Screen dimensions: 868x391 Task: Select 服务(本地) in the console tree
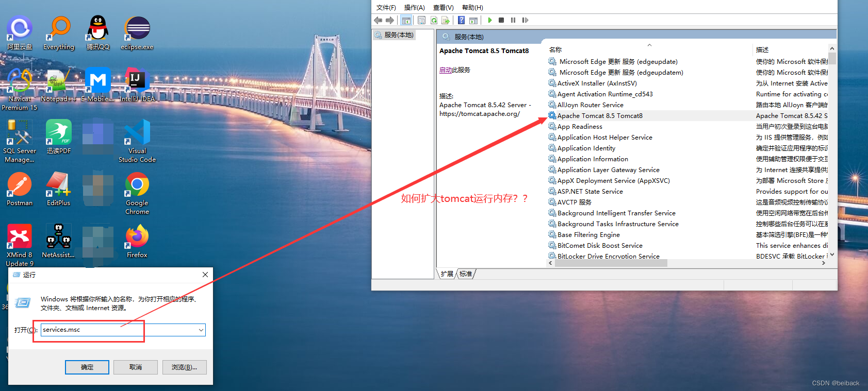coord(394,35)
